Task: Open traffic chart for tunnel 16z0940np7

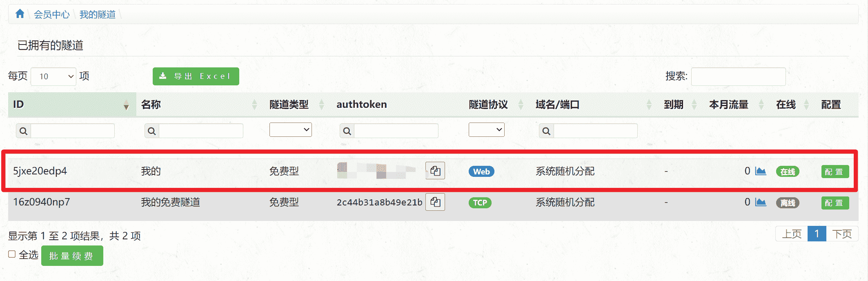Action: tap(760, 202)
